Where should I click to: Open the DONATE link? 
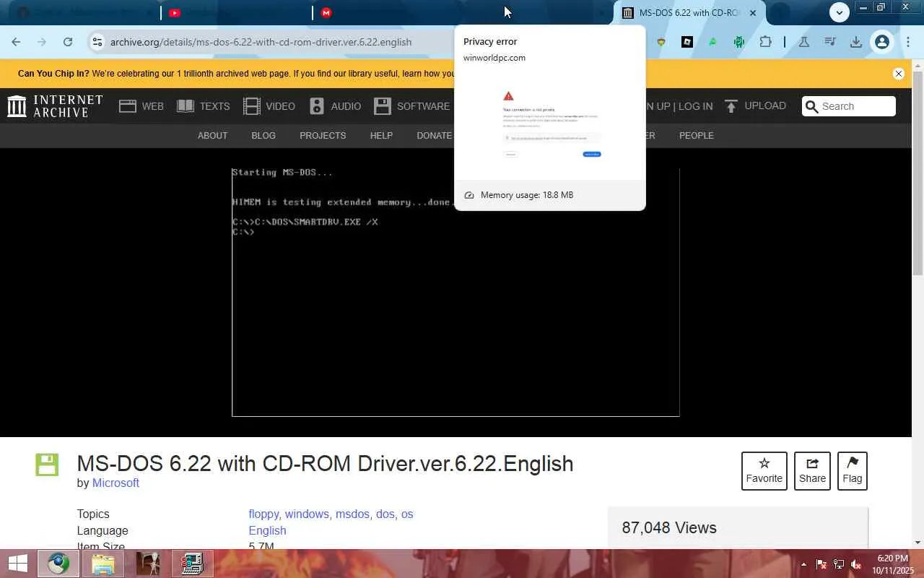[x=434, y=136]
